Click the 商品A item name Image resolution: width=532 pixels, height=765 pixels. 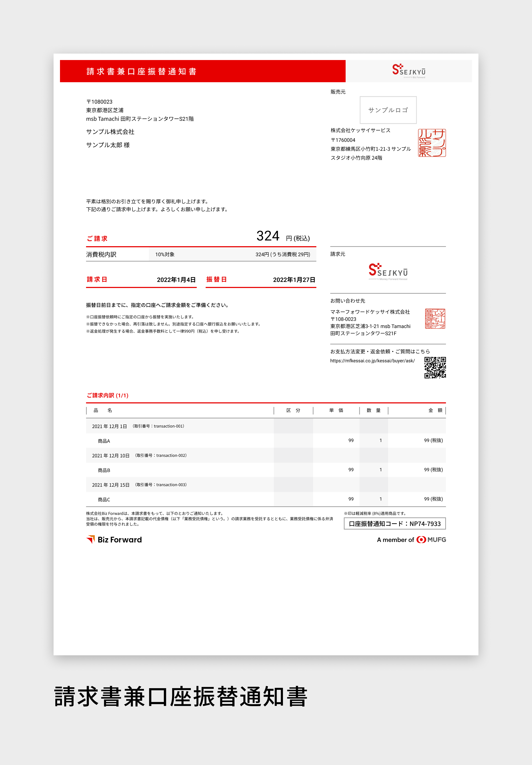click(x=104, y=441)
